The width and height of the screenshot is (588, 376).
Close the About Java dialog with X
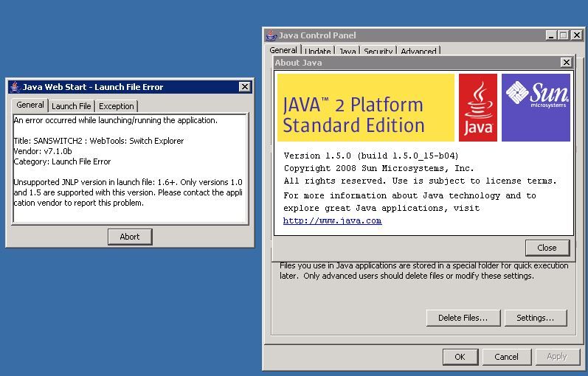click(x=567, y=62)
